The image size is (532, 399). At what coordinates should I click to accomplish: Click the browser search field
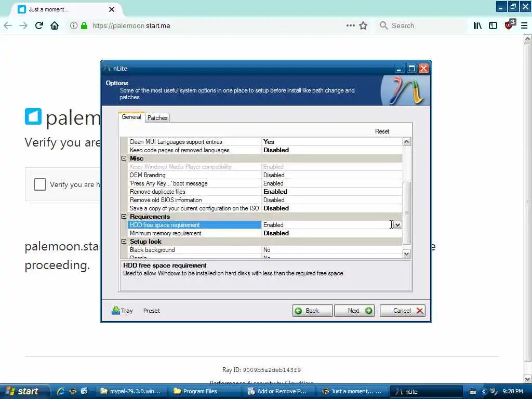click(x=421, y=26)
